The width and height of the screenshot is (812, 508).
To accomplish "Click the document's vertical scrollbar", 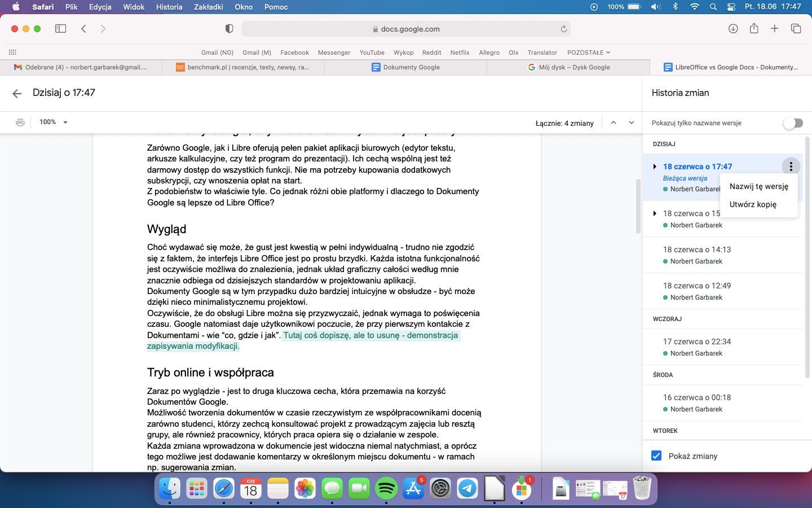I will point(638,206).
